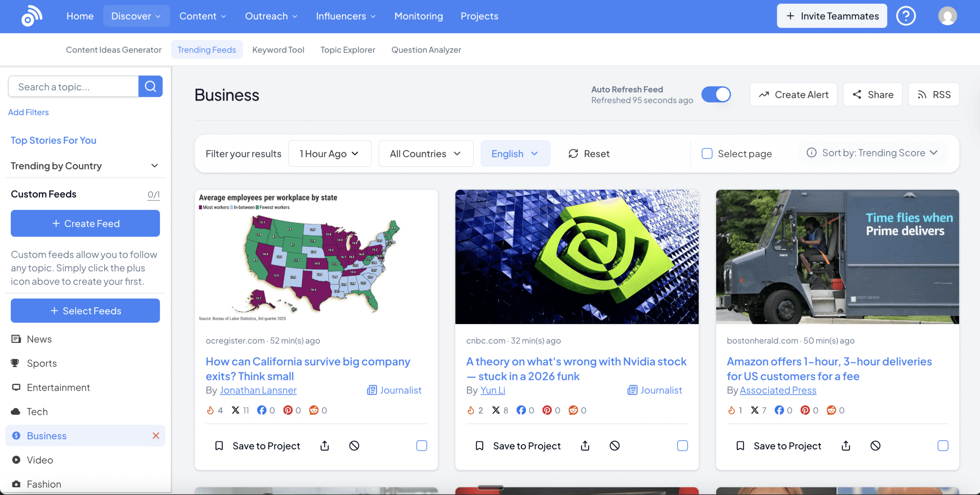The height and width of the screenshot is (495, 980).
Task: Click the X icon on California article stats
Action: [235, 410]
